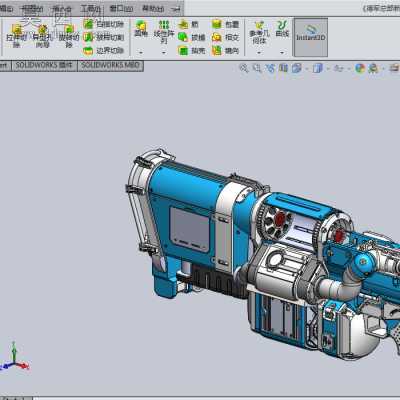Select the Boundary Cut (边界切除) tool

click(x=103, y=51)
